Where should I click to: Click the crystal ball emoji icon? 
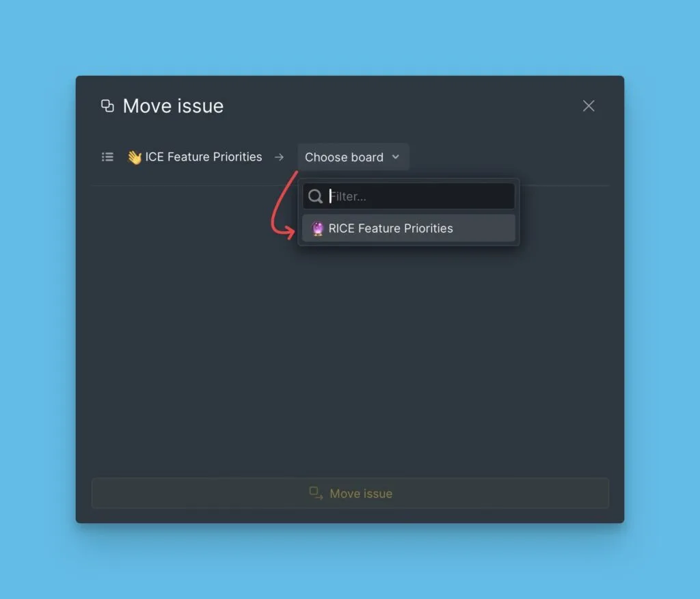[x=317, y=228]
